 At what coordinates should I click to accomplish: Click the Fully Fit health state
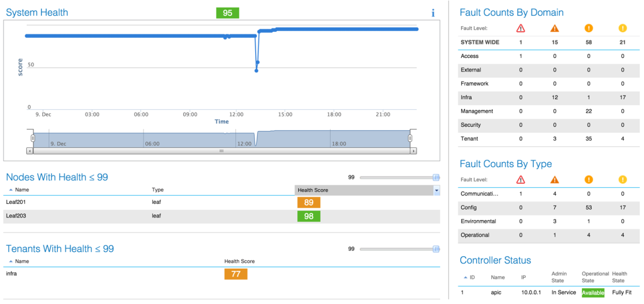(622, 292)
